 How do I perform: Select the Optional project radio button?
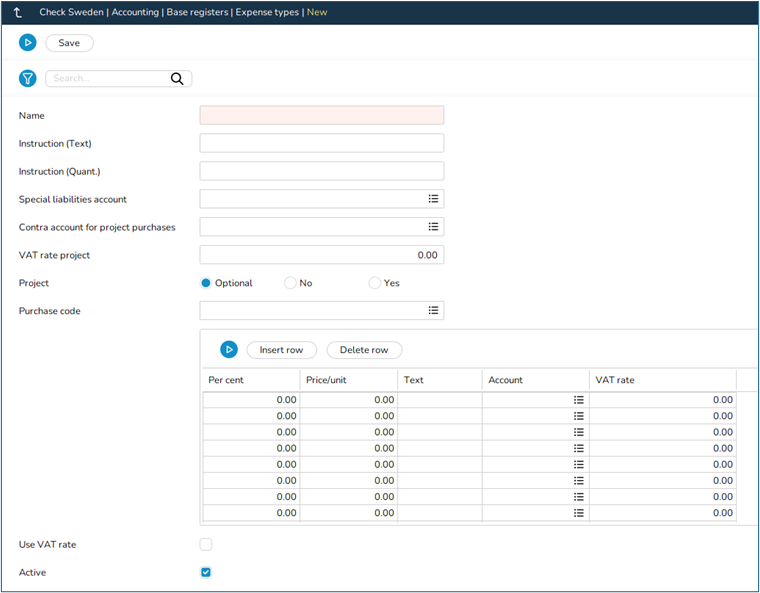coord(207,283)
